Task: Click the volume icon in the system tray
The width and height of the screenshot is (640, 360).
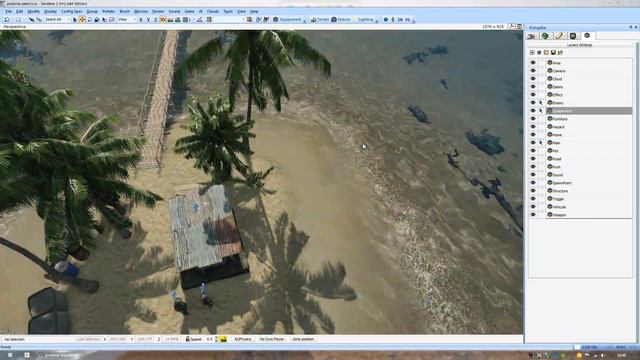Action: pos(603,356)
